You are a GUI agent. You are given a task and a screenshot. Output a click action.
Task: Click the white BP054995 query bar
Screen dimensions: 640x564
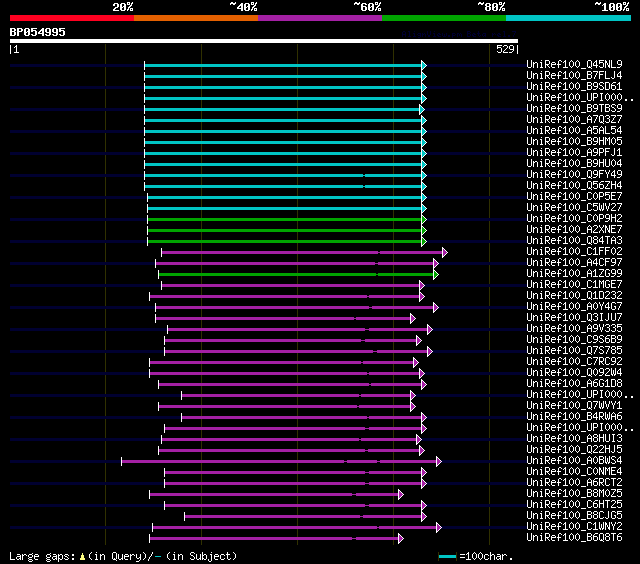[263, 41]
